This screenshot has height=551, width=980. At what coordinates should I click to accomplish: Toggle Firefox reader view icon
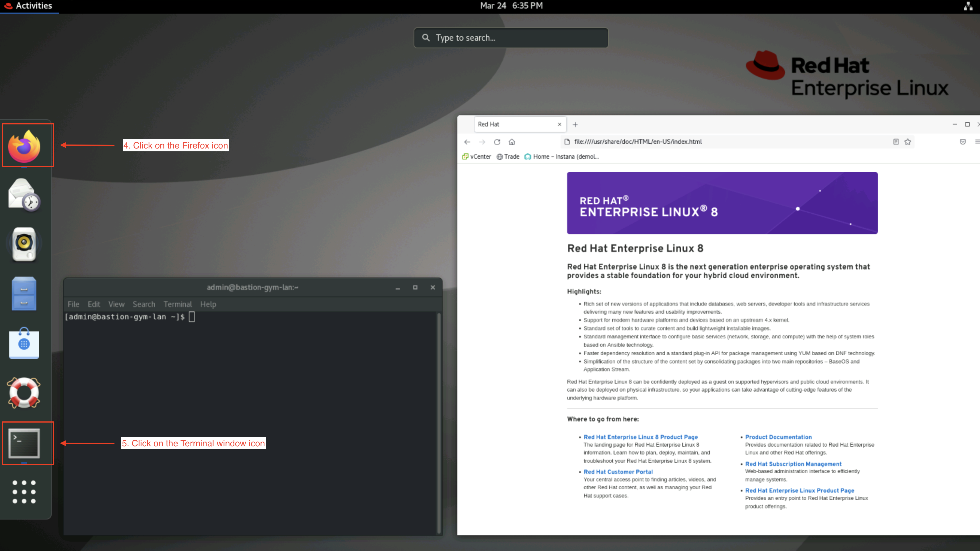(896, 141)
